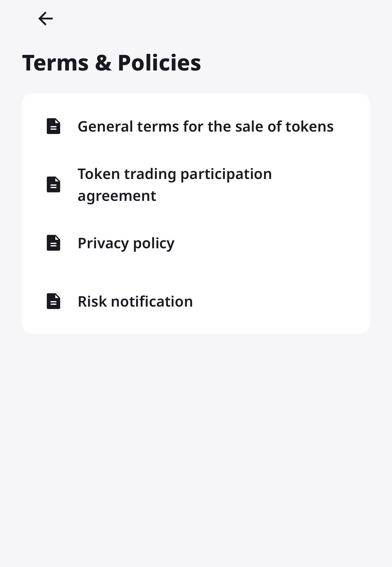Image resolution: width=392 pixels, height=567 pixels.
Task: Tap the document icon next to Token trading agreement
Action: [x=53, y=184]
